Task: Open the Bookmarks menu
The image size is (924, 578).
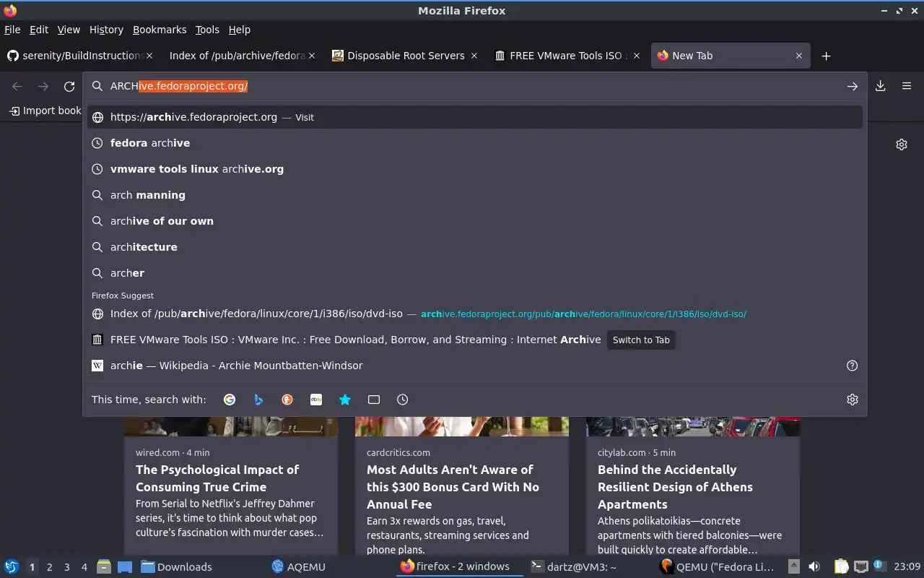Action: 160,30
